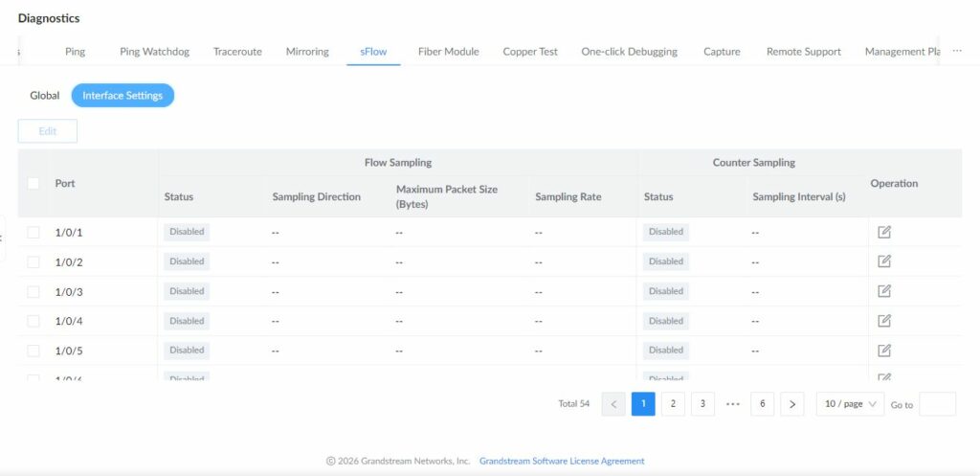The height and width of the screenshot is (476, 980).
Task: Edit sFlow settings for port 1/0/5
Action: pyautogui.click(x=883, y=351)
